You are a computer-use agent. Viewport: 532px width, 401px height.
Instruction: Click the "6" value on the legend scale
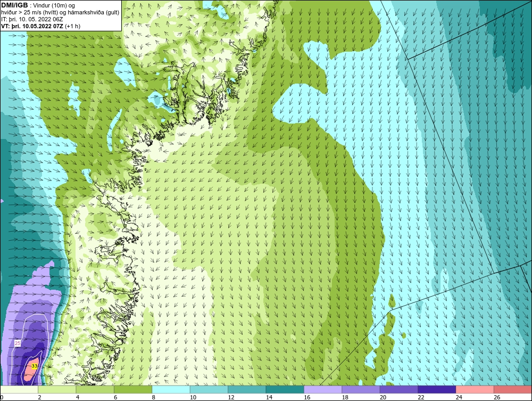coord(115,397)
